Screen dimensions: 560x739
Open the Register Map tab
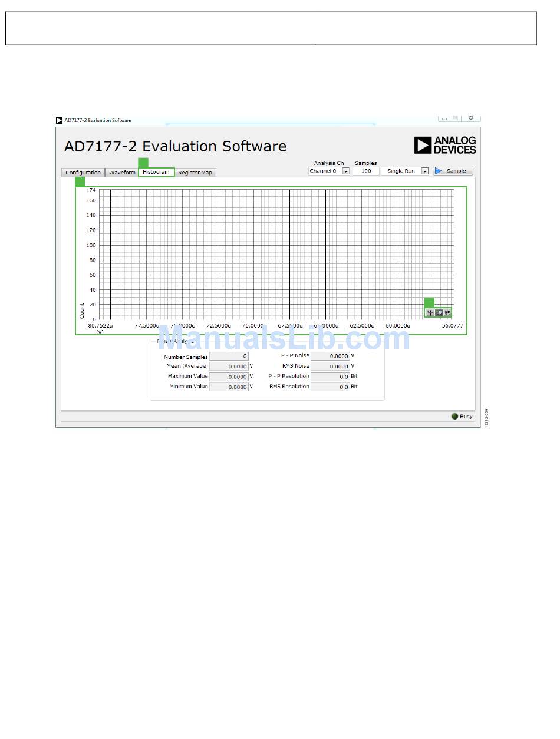click(x=195, y=173)
